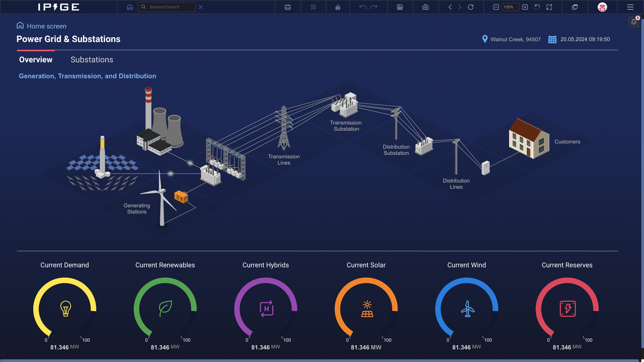Screen dimensions: 644x362
Task: Open the hamburger menu
Action: coord(630,7)
